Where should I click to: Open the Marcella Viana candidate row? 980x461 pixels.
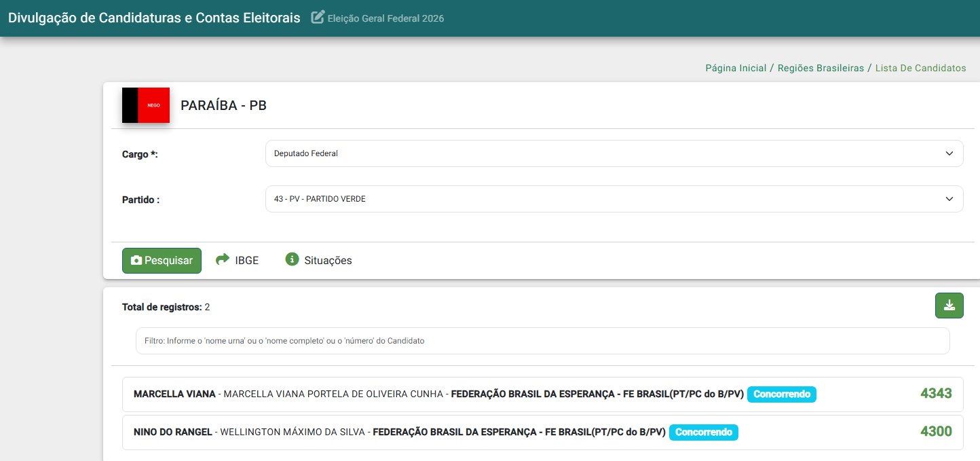point(542,394)
